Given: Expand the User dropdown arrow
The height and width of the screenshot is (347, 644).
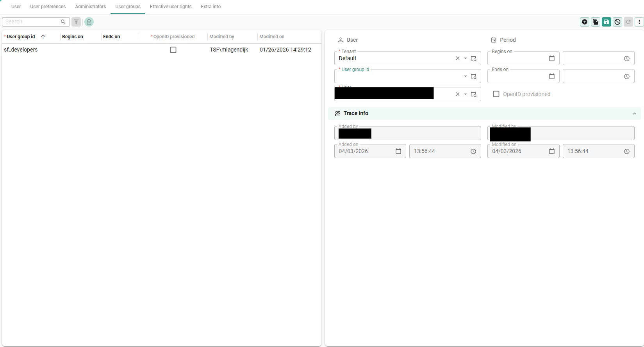Looking at the screenshot, I should click(x=465, y=94).
